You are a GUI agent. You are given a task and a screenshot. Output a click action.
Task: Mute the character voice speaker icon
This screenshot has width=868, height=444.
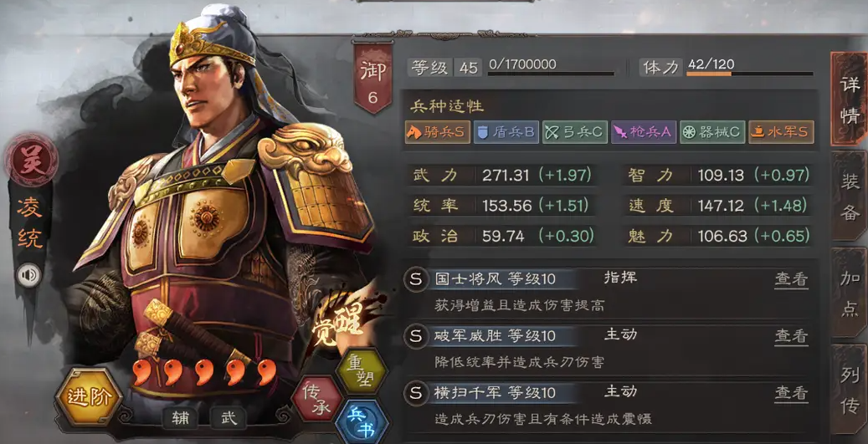coord(28,275)
